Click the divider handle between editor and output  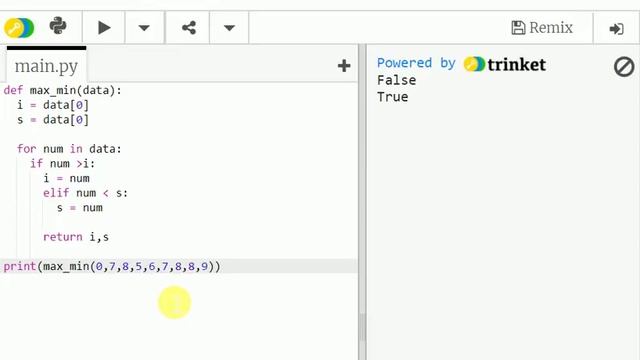tap(362, 327)
